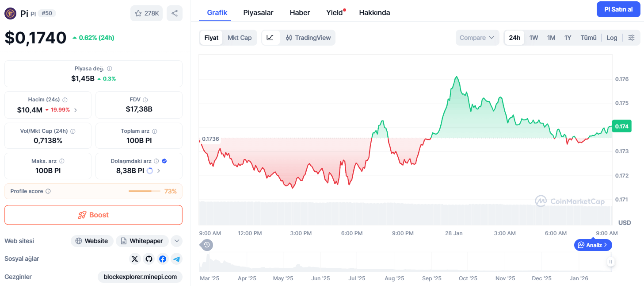Click the 73% profile score text

(171, 191)
